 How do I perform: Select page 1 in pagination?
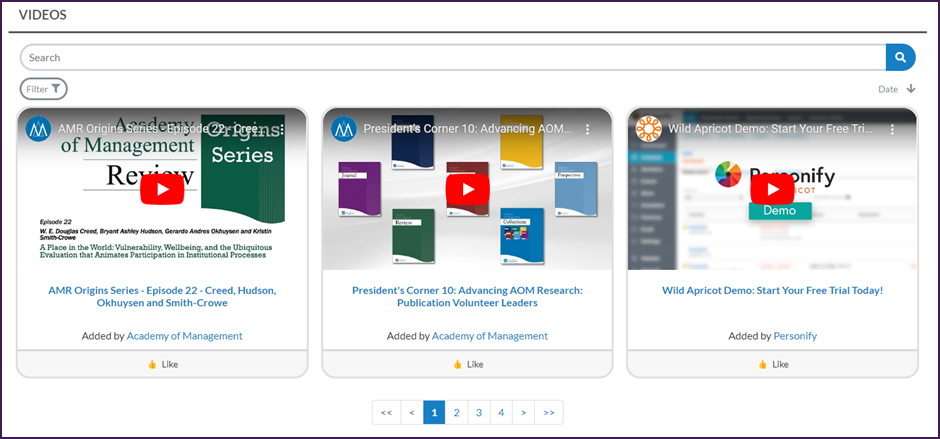pyautogui.click(x=434, y=413)
